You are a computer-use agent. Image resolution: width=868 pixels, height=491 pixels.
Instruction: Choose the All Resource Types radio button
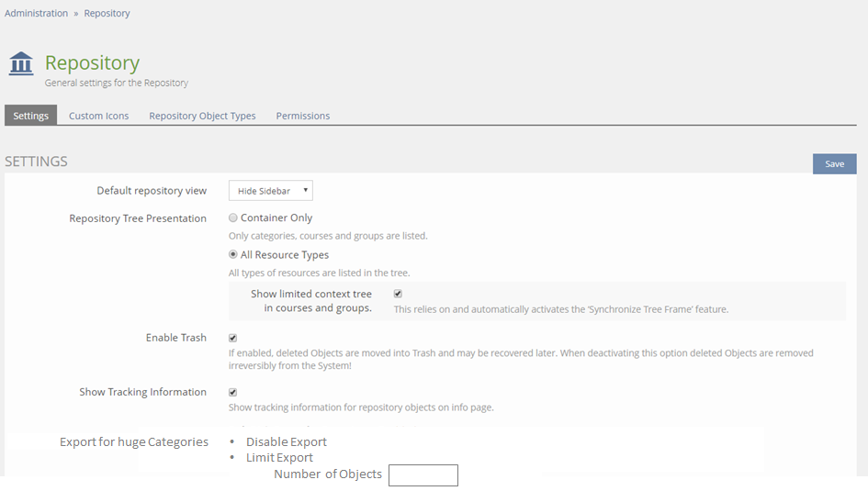coord(233,255)
